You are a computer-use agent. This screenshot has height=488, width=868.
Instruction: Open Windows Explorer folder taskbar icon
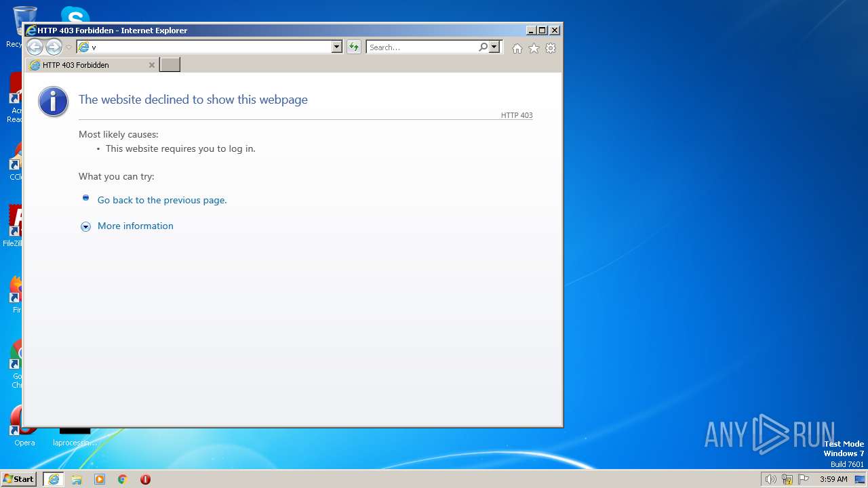click(77, 479)
